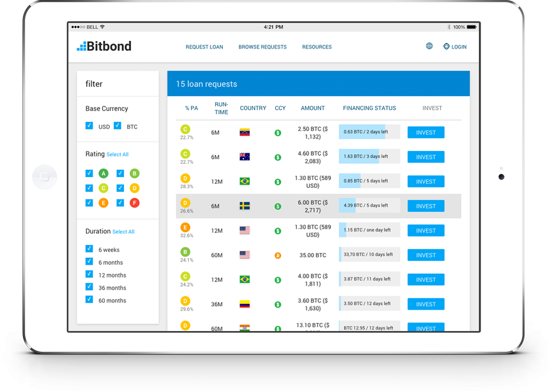This screenshot has width=550, height=392.
Task: Click the green B rating badge in loan list
Action: [x=185, y=252]
